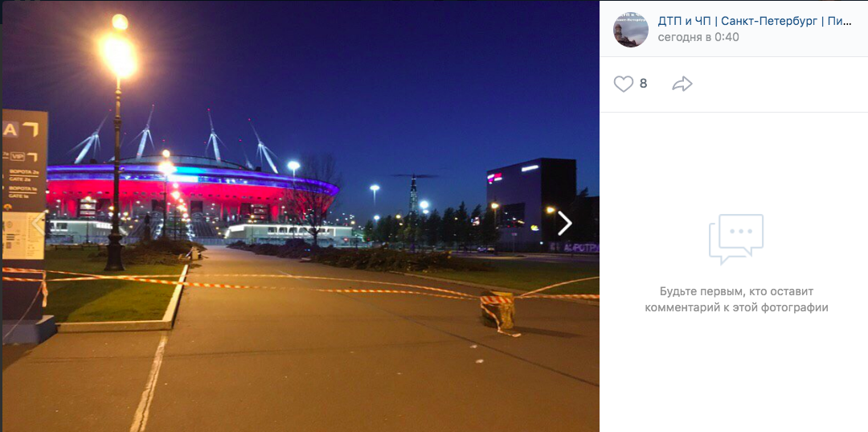
Task: Open the ДТП и ЧП Санкт-Петербург group page
Action: point(755,21)
